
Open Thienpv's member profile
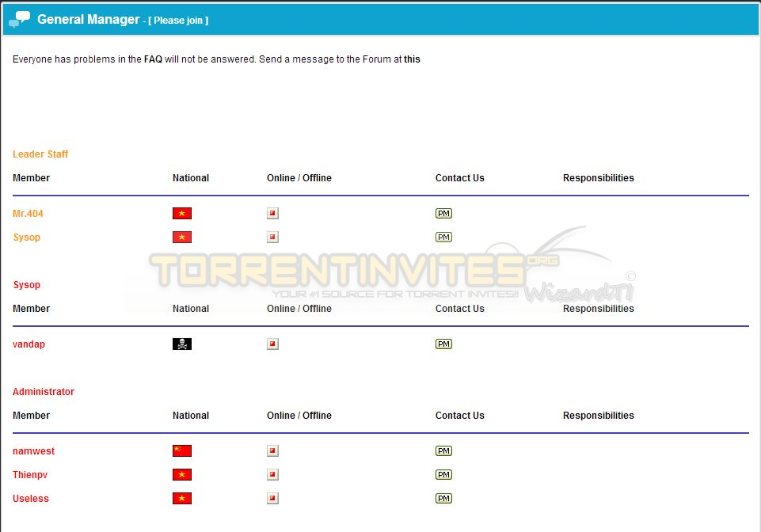pyautogui.click(x=30, y=475)
